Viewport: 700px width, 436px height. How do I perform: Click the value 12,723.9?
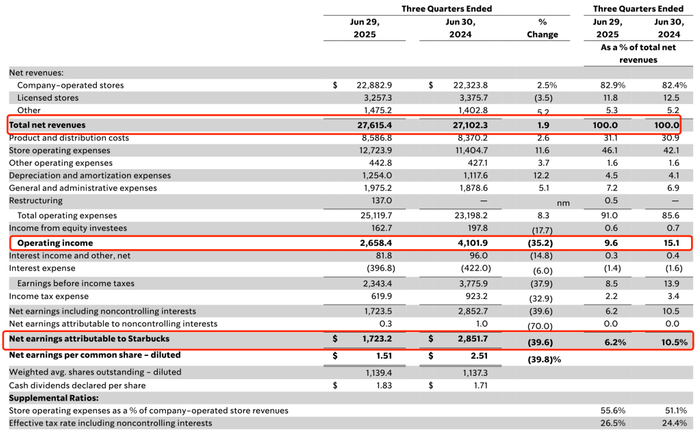point(375,150)
